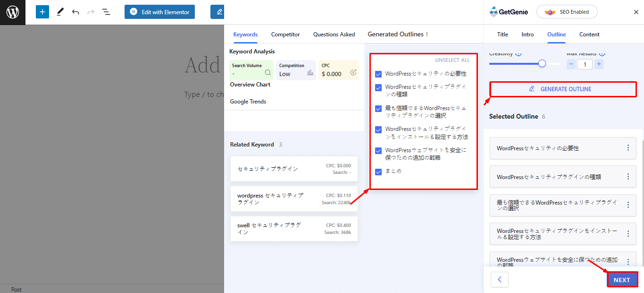Decrease Max Results with the minus button
The image size is (644, 293).
click(571, 64)
